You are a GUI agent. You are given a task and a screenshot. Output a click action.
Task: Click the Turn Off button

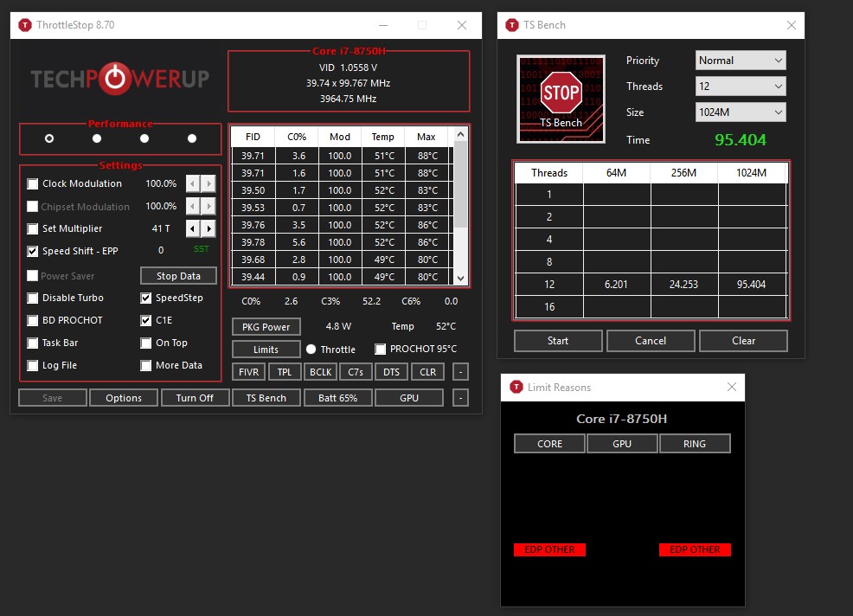[x=195, y=398]
